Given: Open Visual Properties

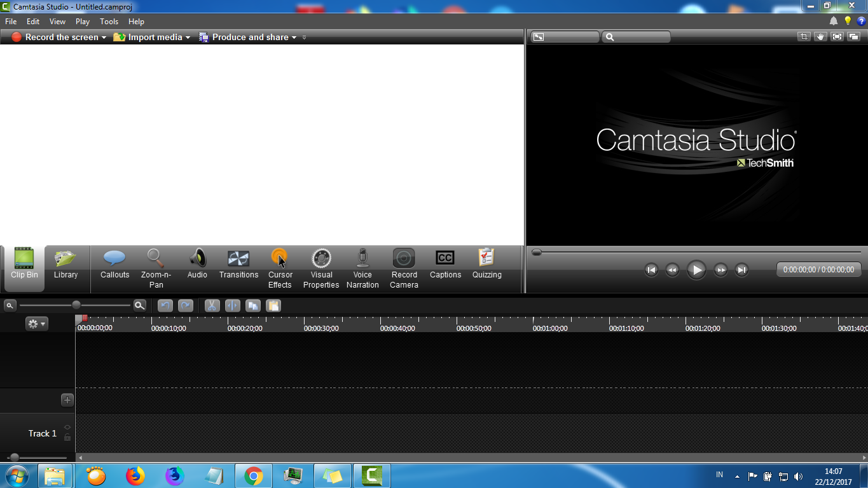Looking at the screenshot, I should pos(321,268).
